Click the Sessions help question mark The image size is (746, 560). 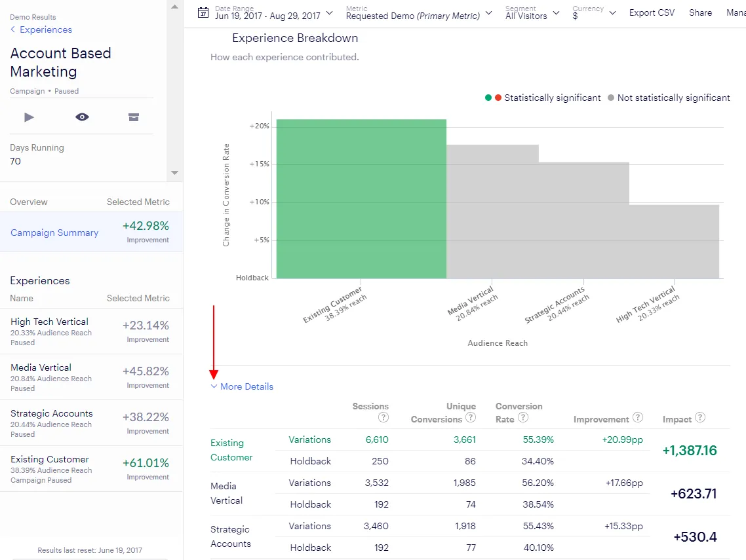pyautogui.click(x=383, y=417)
